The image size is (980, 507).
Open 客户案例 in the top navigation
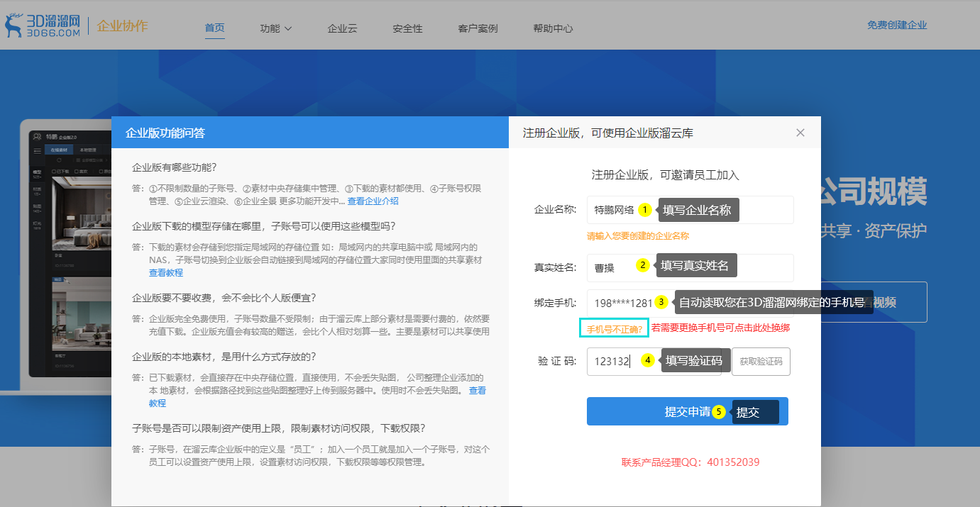point(478,29)
